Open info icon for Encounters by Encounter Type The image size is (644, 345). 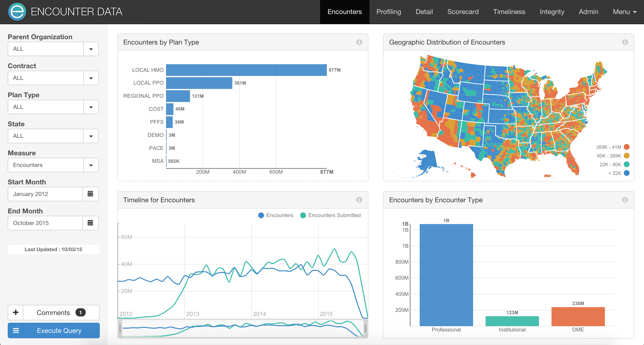625,200
